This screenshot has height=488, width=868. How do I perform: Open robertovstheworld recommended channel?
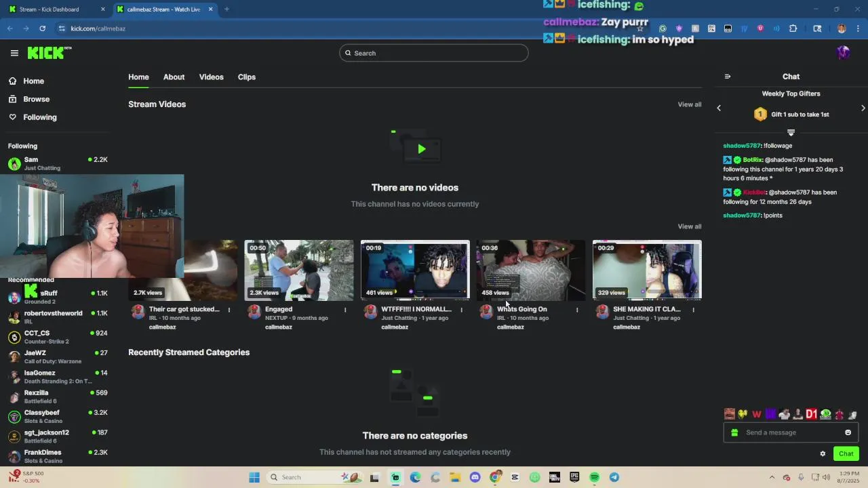tap(58, 317)
